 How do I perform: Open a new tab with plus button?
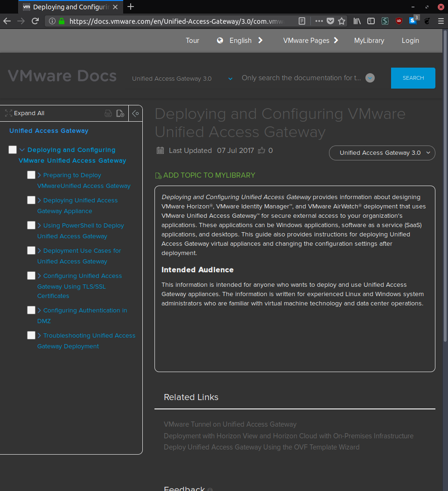[x=131, y=7]
